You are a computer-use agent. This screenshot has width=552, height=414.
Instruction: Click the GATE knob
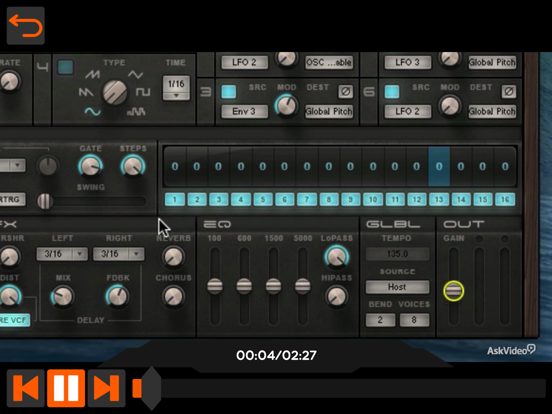pos(90,166)
